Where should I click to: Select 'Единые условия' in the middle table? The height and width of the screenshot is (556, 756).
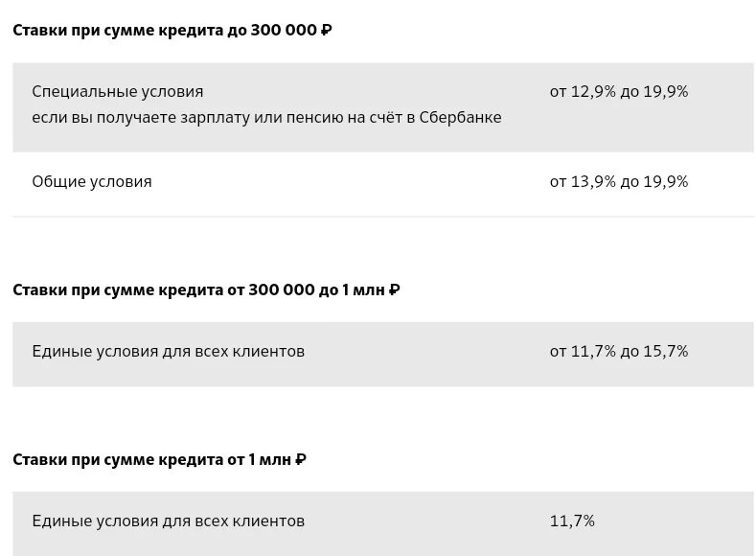[169, 352]
